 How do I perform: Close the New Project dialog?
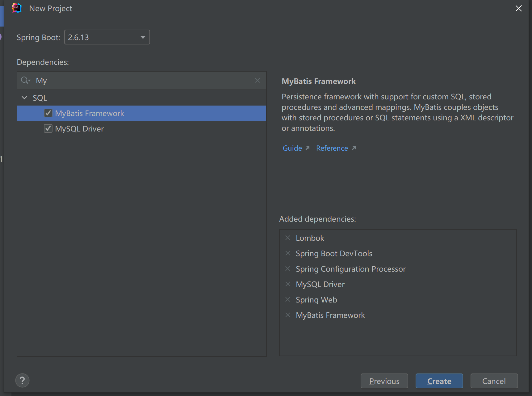pyautogui.click(x=519, y=8)
